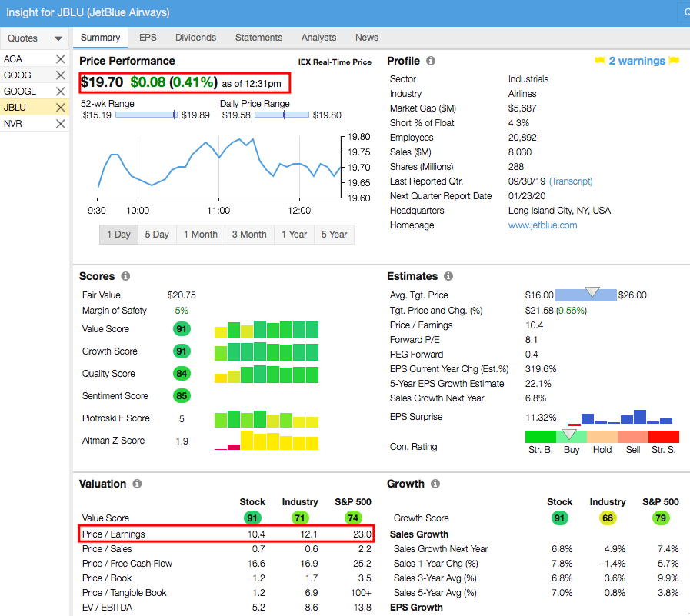Click the Growth Score history bars
Screen dimensions: 690x616
(x=266, y=351)
